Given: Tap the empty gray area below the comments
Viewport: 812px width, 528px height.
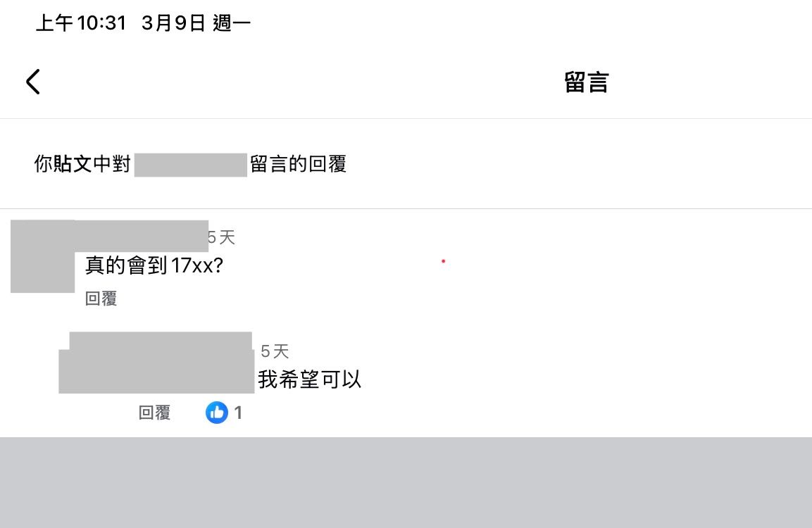Looking at the screenshot, I should (406, 482).
